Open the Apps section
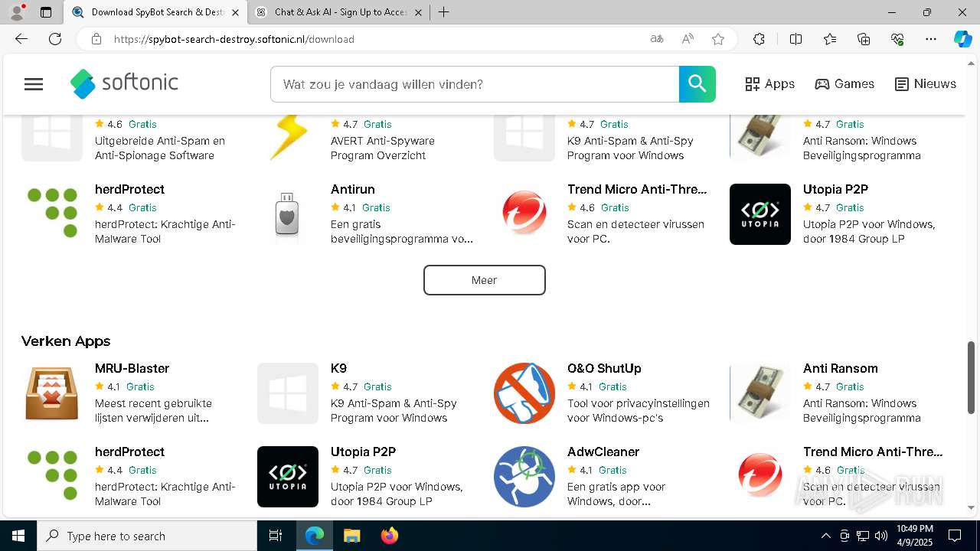Viewport: 980px width, 551px height. 770,84
